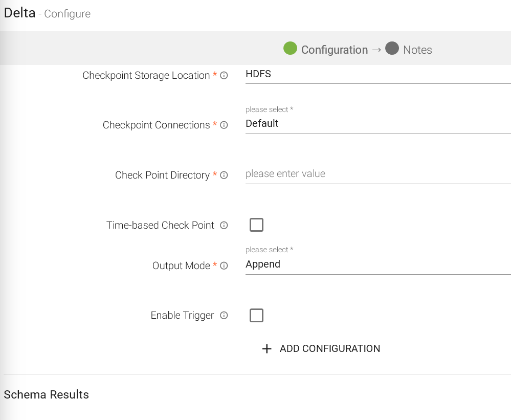Click info icon beside Checkpoint Storage Location

[224, 75]
